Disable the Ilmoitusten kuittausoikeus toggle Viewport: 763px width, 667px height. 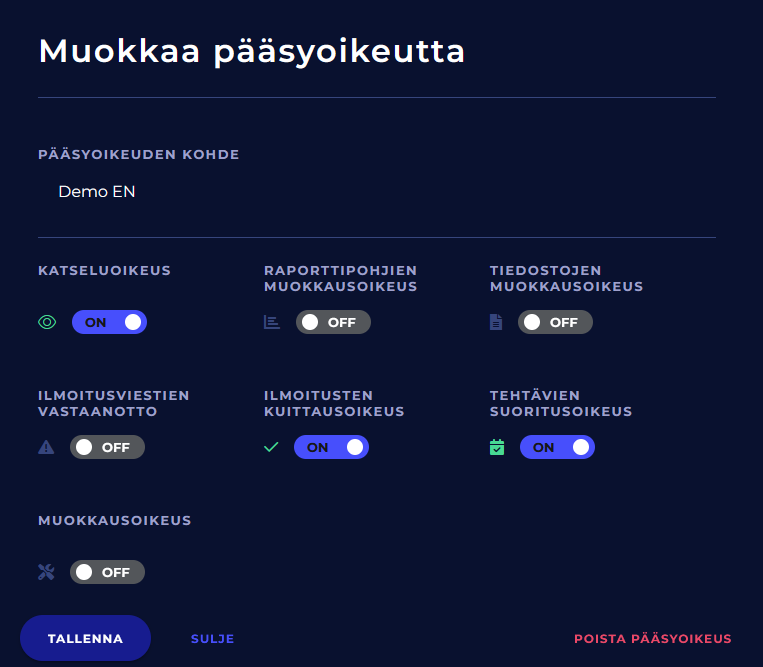pyautogui.click(x=331, y=447)
